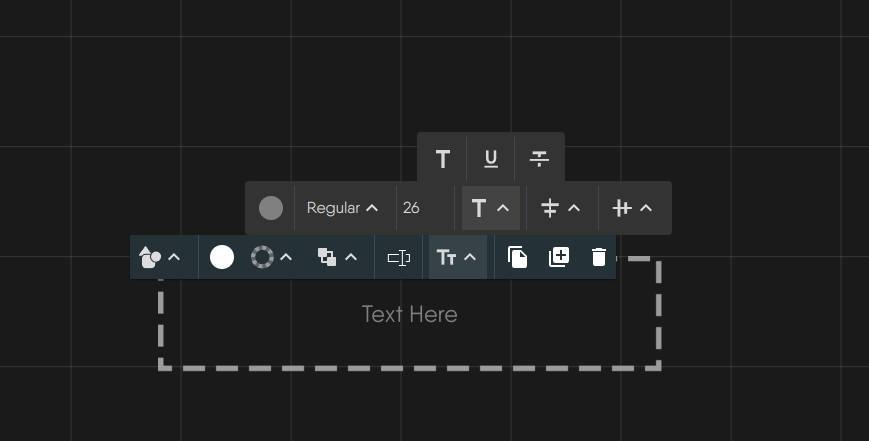Expand the letter spacing options
Image resolution: width=869 pixels, height=441 pixels.
point(632,208)
